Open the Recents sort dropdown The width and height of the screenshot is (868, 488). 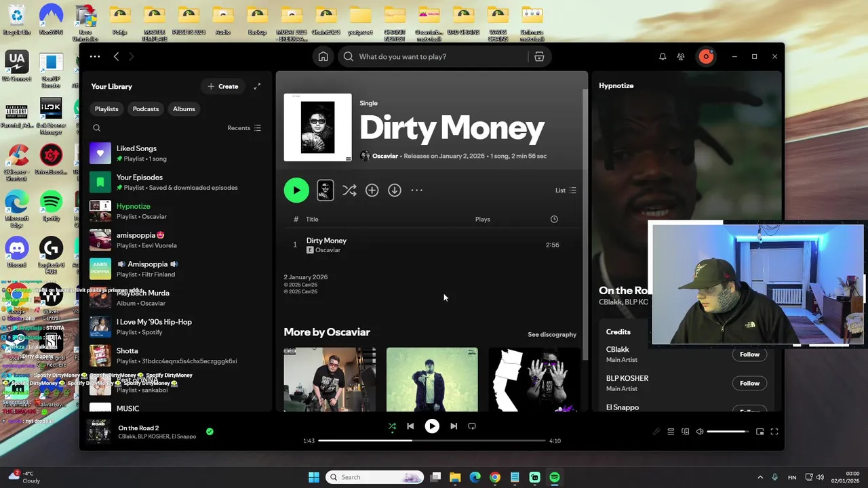[244, 127]
